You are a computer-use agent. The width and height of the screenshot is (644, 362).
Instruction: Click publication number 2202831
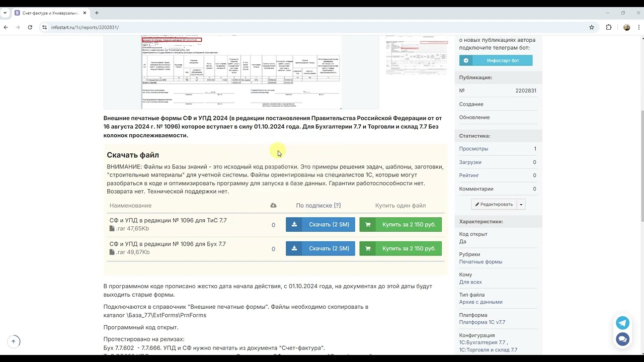(526, 90)
